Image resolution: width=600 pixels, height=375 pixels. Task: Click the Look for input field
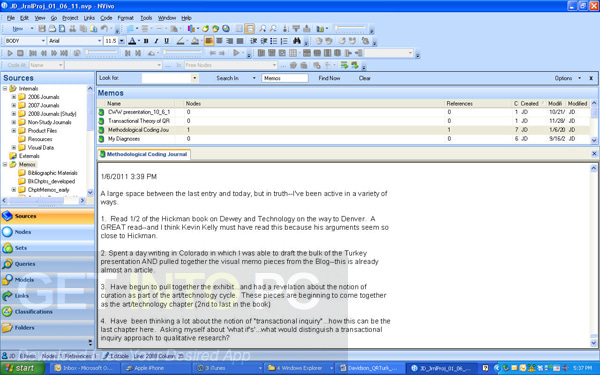166,78
